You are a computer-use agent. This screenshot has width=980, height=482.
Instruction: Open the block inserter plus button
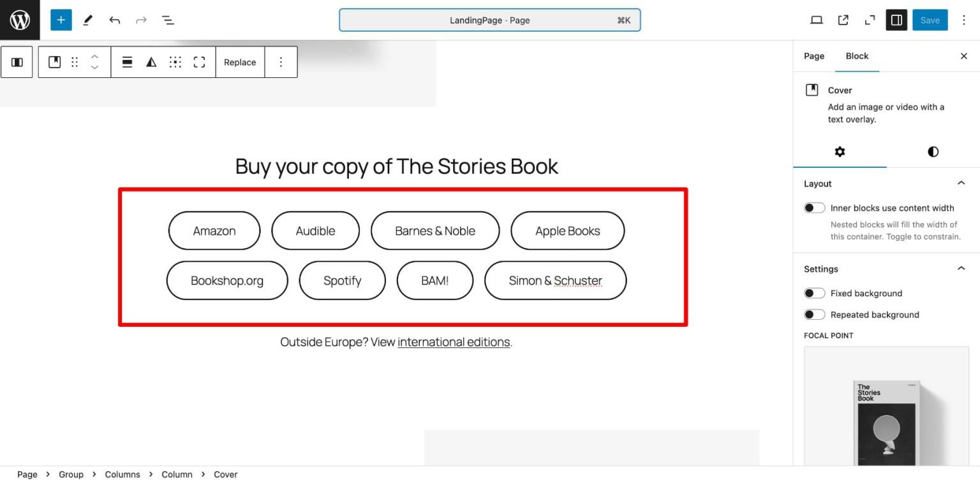[61, 20]
